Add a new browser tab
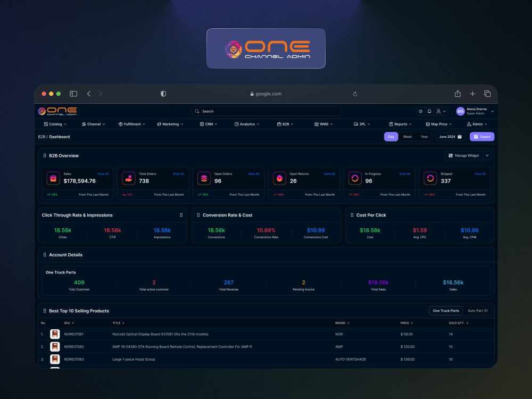 472,94
